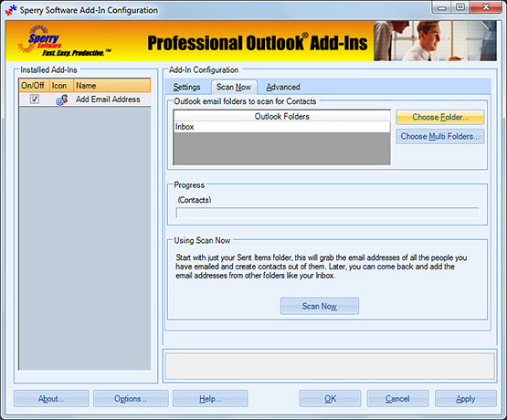Image resolution: width=507 pixels, height=420 pixels.
Task: Open the About... dialog
Action: [x=51, y=399]
